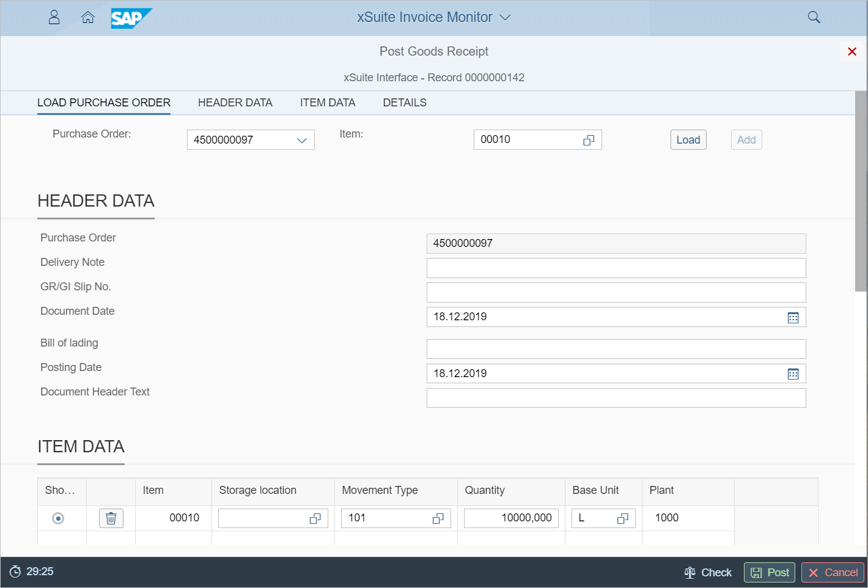Open Storage location value help
The height and width of the screenshot is (588, 868).
pyautogui.click(x=315, y=518)
